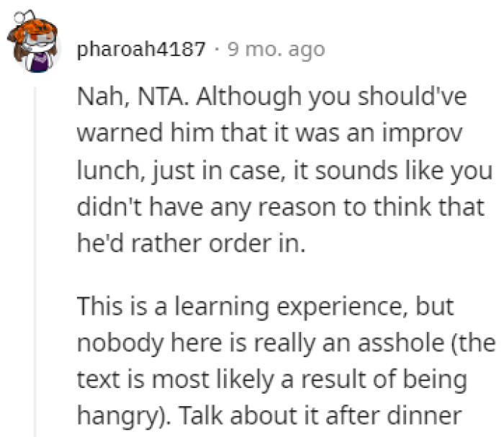
Task: Click the first paragraph starting 'Nah, NTA'
Action: [x=284, y=170]
